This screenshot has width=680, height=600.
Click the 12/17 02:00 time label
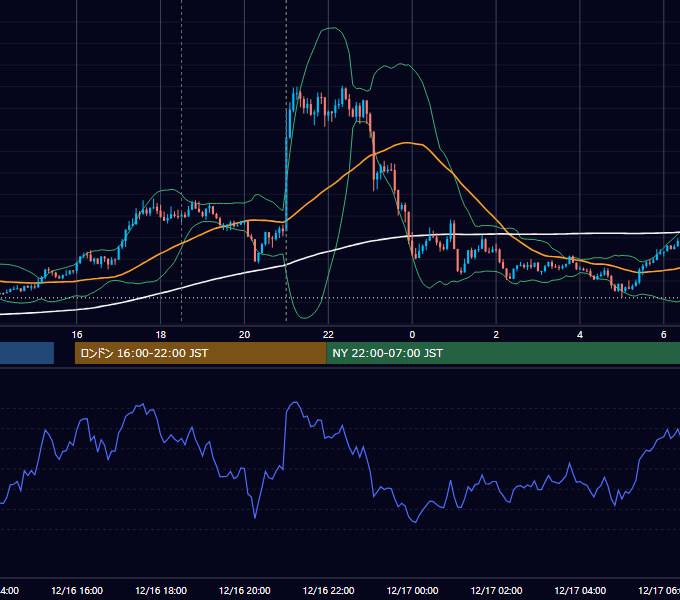pos(496,590)
